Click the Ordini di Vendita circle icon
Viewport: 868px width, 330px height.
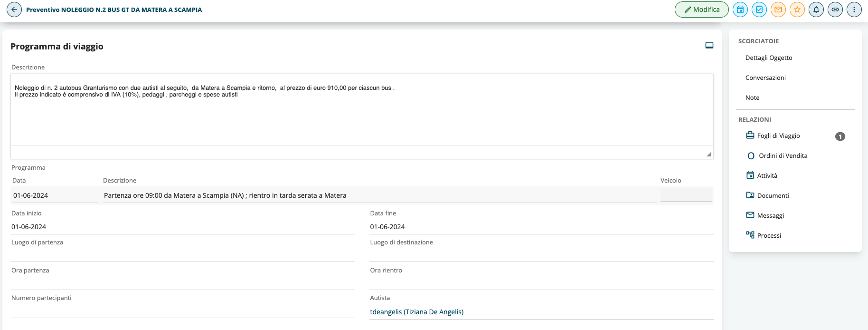(x=751, y=156)
